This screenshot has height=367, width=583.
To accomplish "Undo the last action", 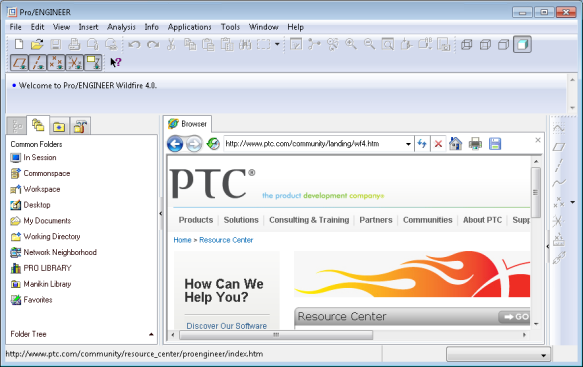I will [134, 45].
